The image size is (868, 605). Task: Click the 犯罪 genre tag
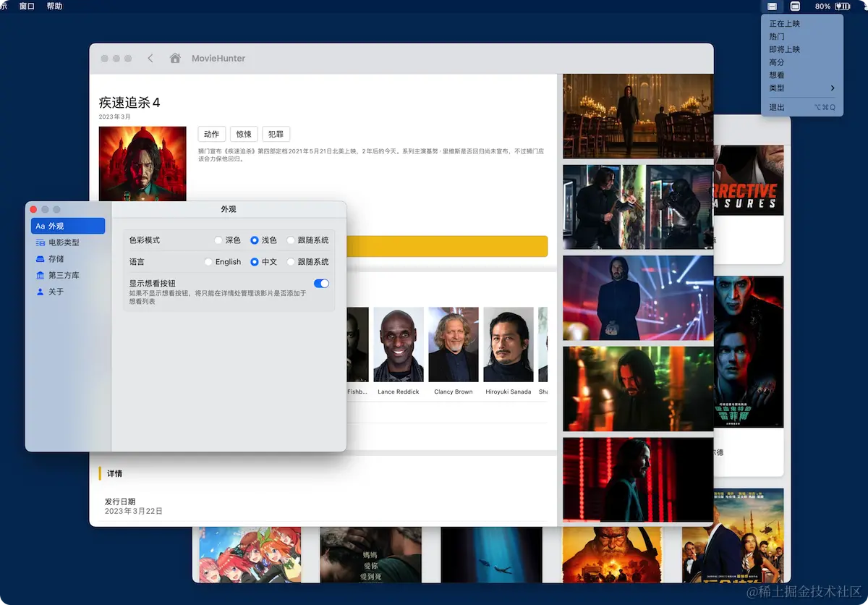click(276, 134)
